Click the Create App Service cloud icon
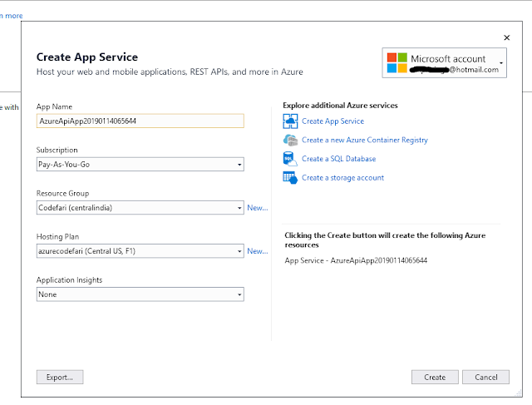Image resolution: width=532 pixels, height=405 pixels. (290, 121)
